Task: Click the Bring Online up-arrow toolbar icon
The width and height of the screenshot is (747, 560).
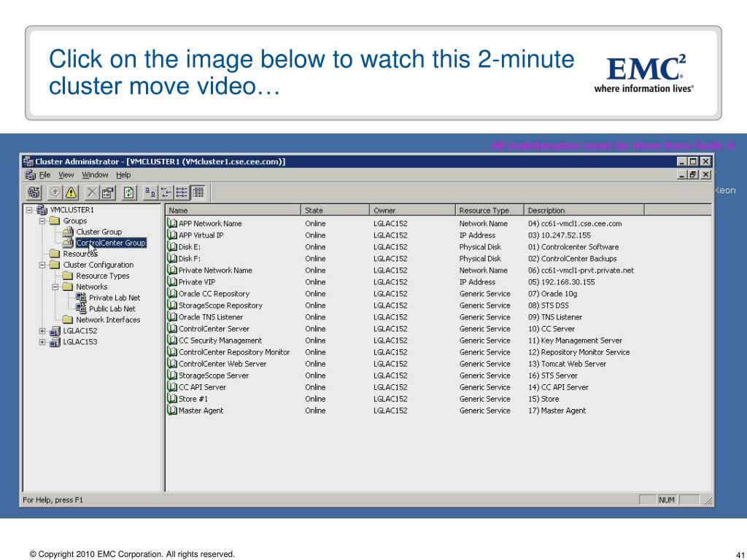Action: (x=55, y=192)
